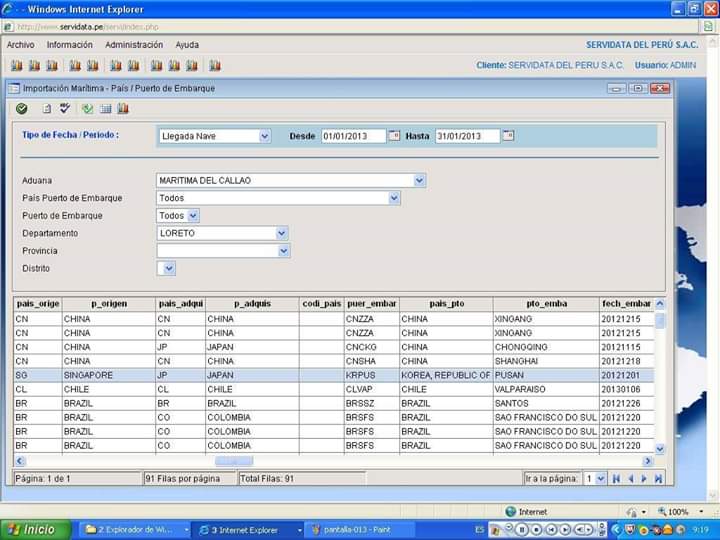Click the table grid icon in inner toolbar

106,108
